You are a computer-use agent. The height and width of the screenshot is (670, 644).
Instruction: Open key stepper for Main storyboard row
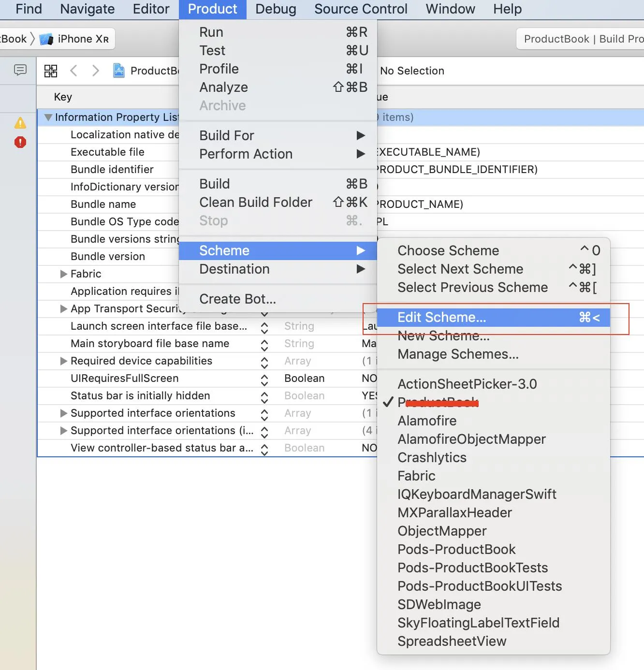point(264,346)
